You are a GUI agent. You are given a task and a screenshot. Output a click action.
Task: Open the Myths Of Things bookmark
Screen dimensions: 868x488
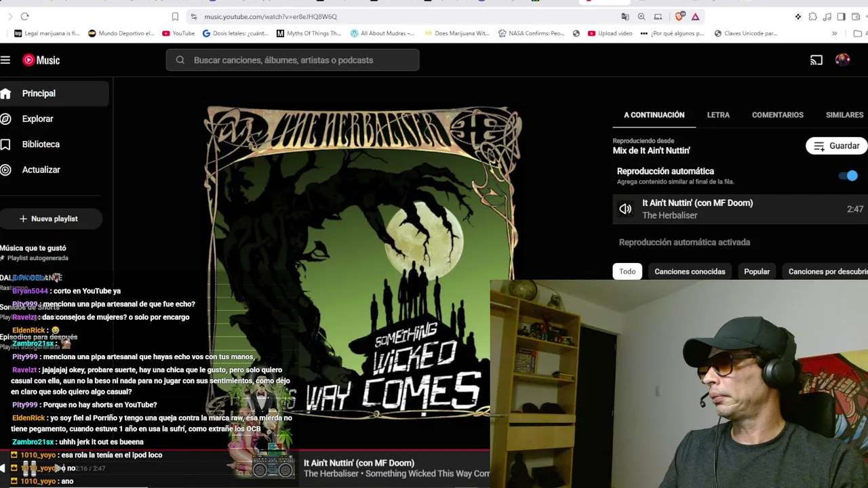(x=309, y=33)
